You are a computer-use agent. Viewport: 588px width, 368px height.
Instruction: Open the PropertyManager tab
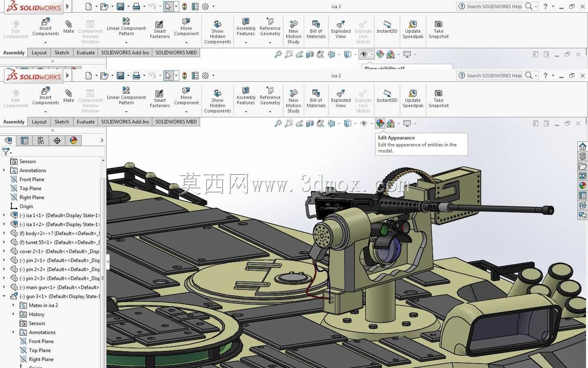(x=24, y=141)
